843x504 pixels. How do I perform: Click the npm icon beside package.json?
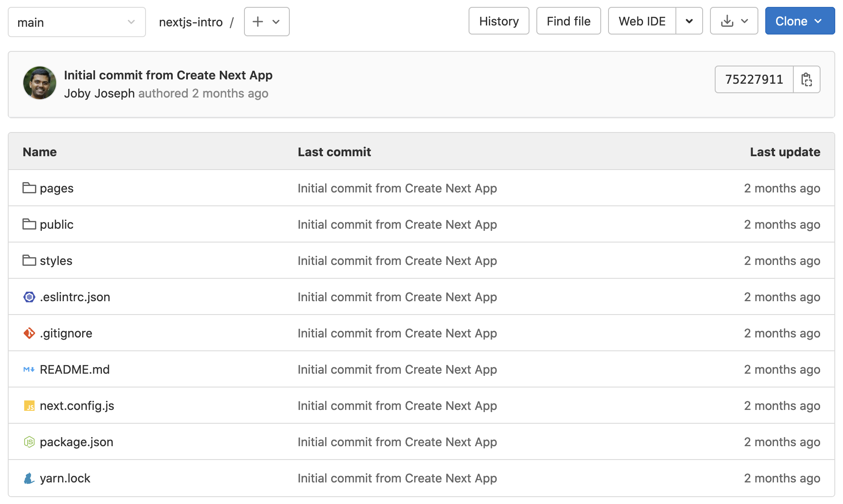pyautogui.click(x=29, y=442)
